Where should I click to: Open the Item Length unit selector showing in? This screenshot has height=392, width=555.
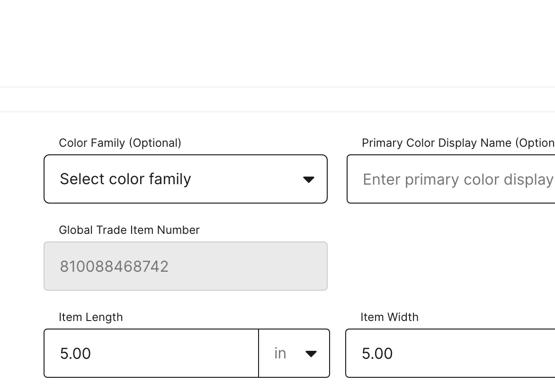[x=294, y=353]
